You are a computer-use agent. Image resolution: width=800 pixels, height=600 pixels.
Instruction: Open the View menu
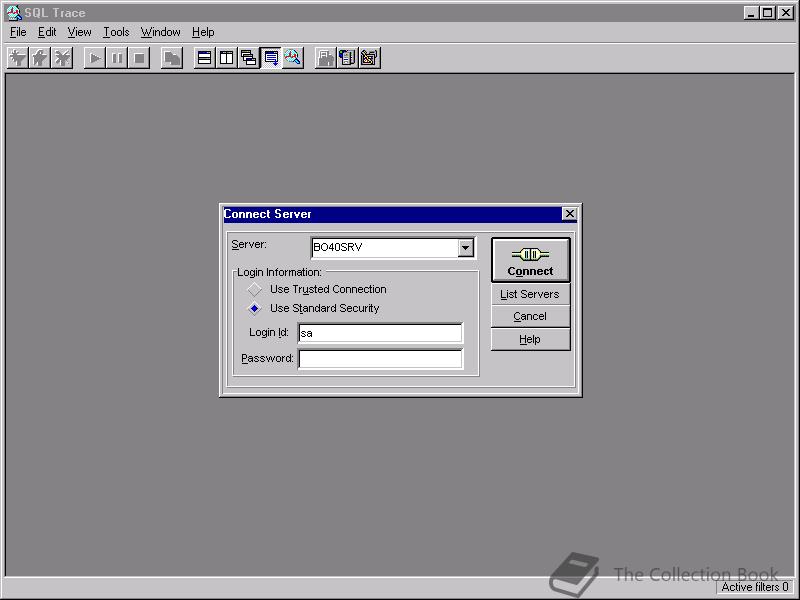(79, 32)
